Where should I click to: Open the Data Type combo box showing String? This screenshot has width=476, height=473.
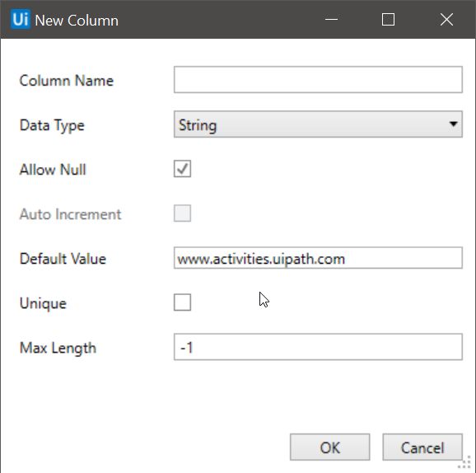[318, 124]
